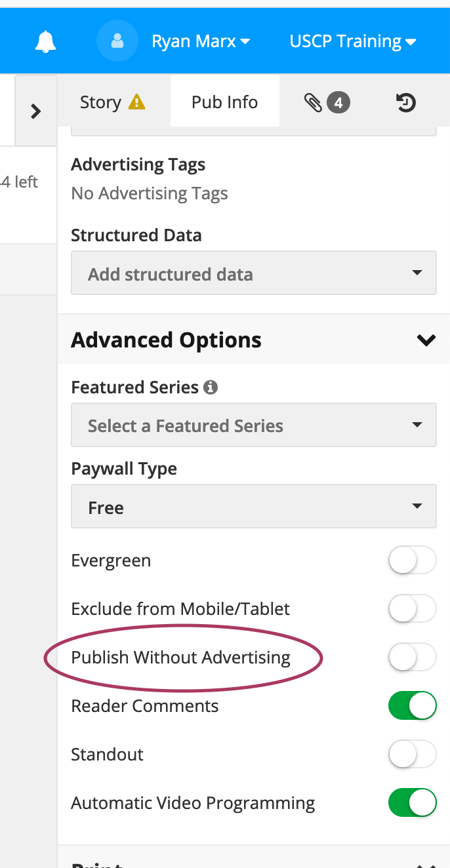Click the attachments count badge
The height and width of the screenshot is (868, 450).
pyautogui.click(x=338, y=102)
